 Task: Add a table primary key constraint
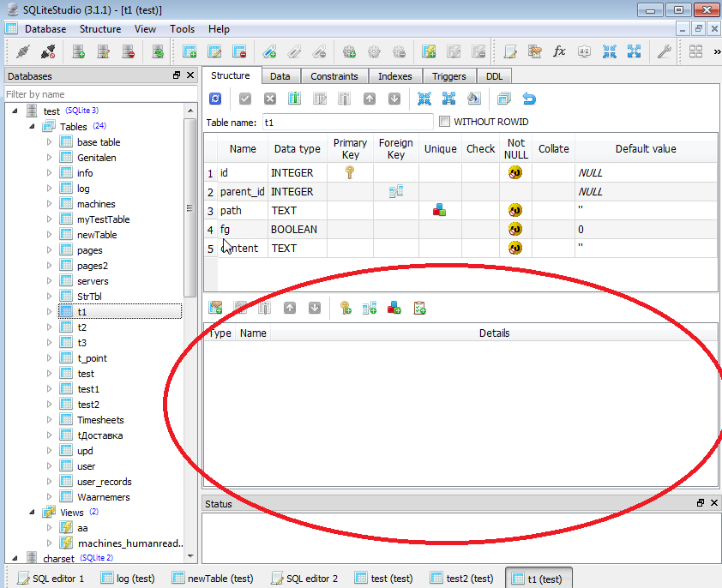(346, 308)
